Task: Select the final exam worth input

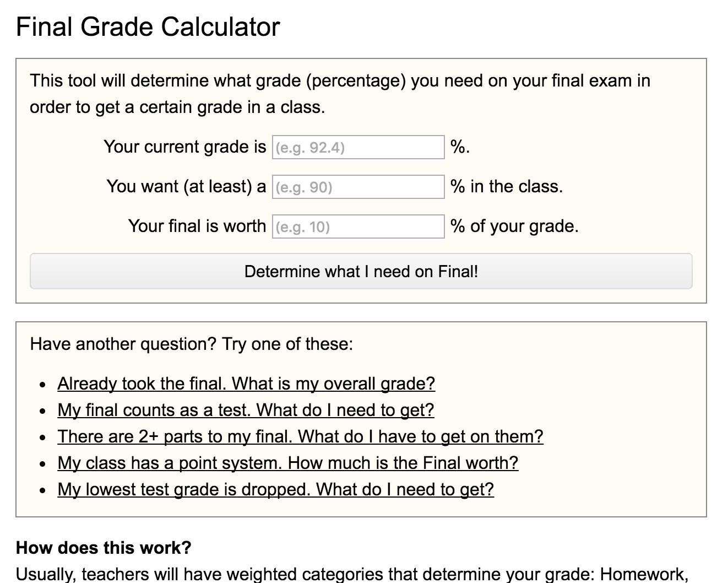Action: 358,226
